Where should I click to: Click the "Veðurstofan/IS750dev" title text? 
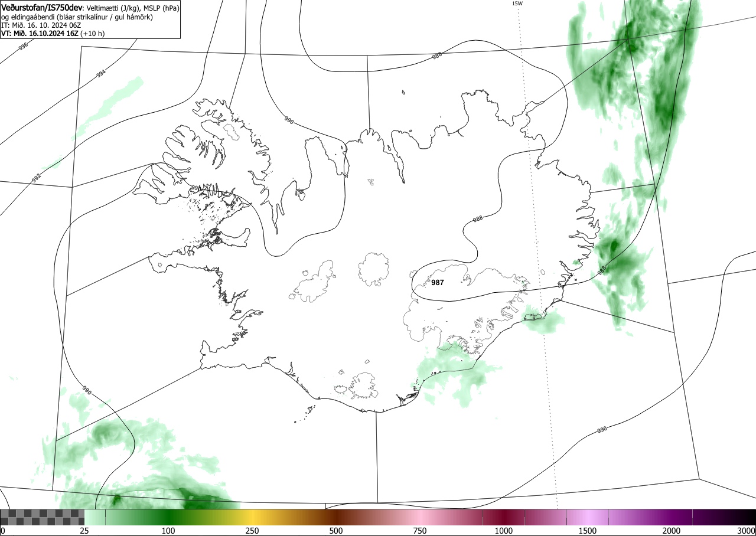click(x=43, y=8)
